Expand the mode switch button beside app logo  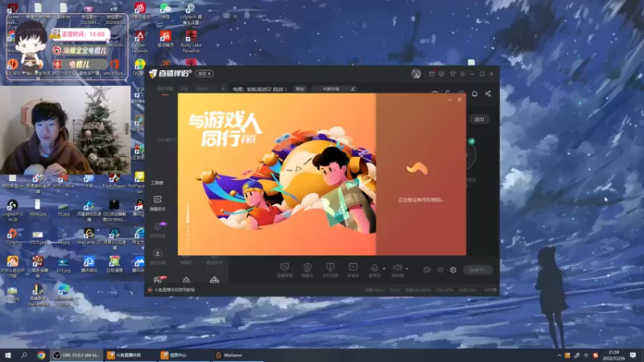(x=204, y=73)
